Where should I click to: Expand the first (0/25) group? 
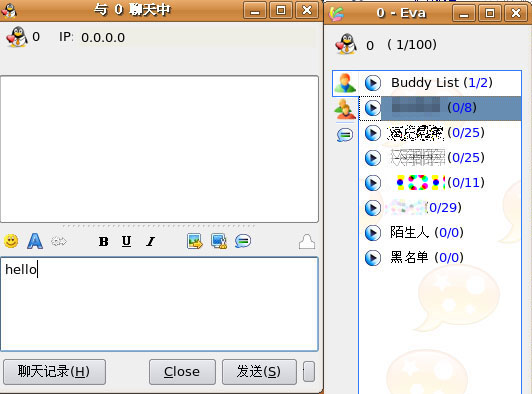point(373,133)
